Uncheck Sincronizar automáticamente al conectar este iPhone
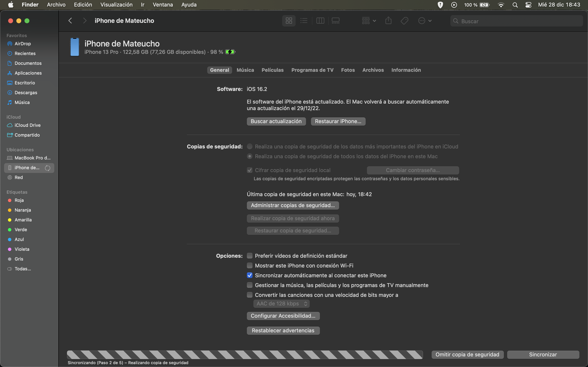The image size is (588, 367). click(249, 275)
